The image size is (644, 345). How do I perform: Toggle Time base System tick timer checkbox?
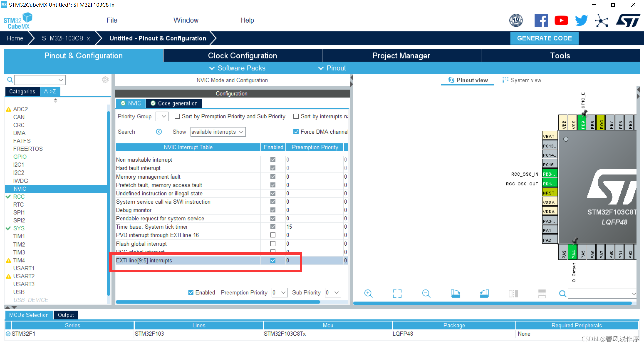[x=273, y=227]
